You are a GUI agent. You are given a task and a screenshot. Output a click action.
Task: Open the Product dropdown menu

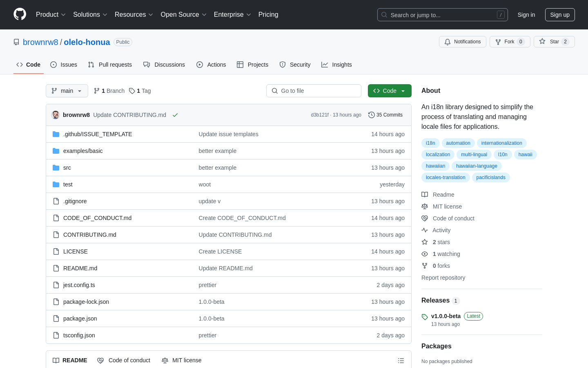51,15
